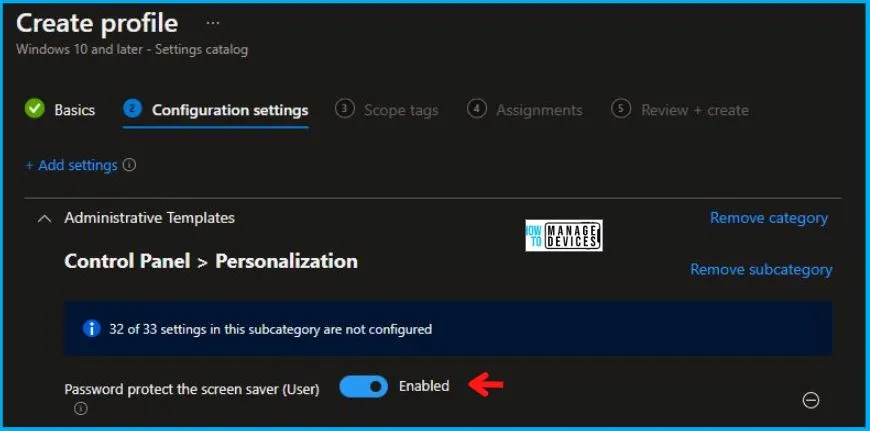Screen dimensions: 870x431
Task: Click the step 5 circle for Review + create
Action: click(621, 109)
